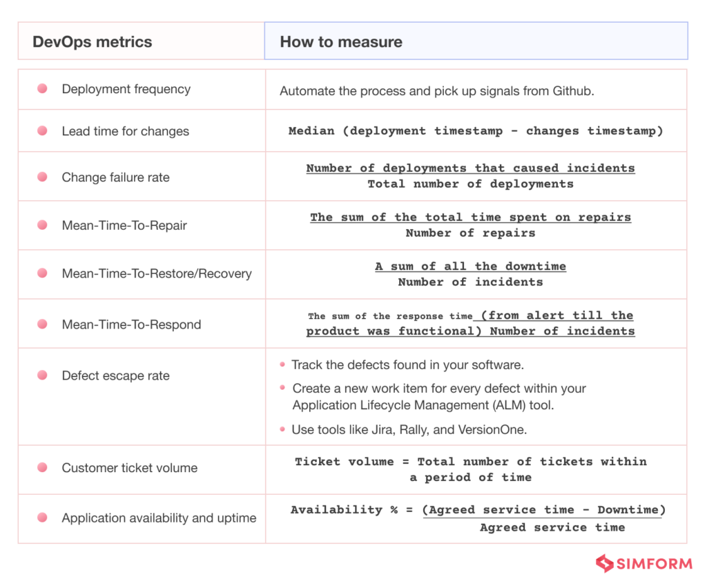
Task: Select the How to measure column header
Action: coord(340,41)
